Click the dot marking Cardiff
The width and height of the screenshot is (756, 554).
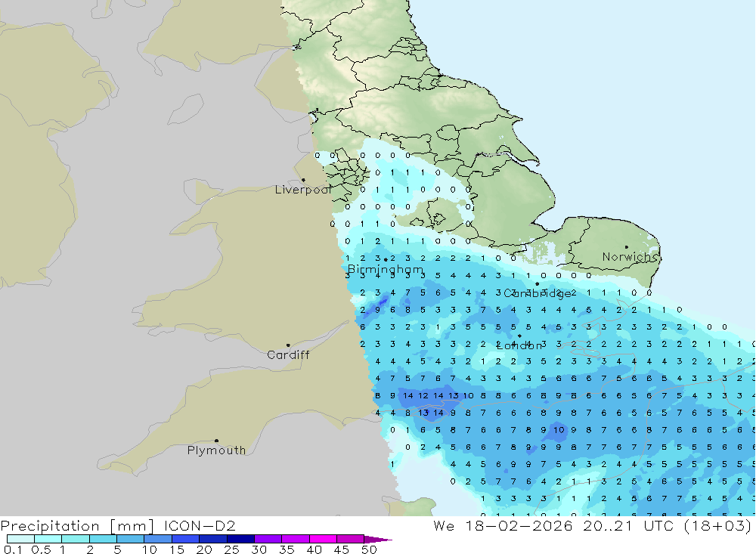coord(288,345)
